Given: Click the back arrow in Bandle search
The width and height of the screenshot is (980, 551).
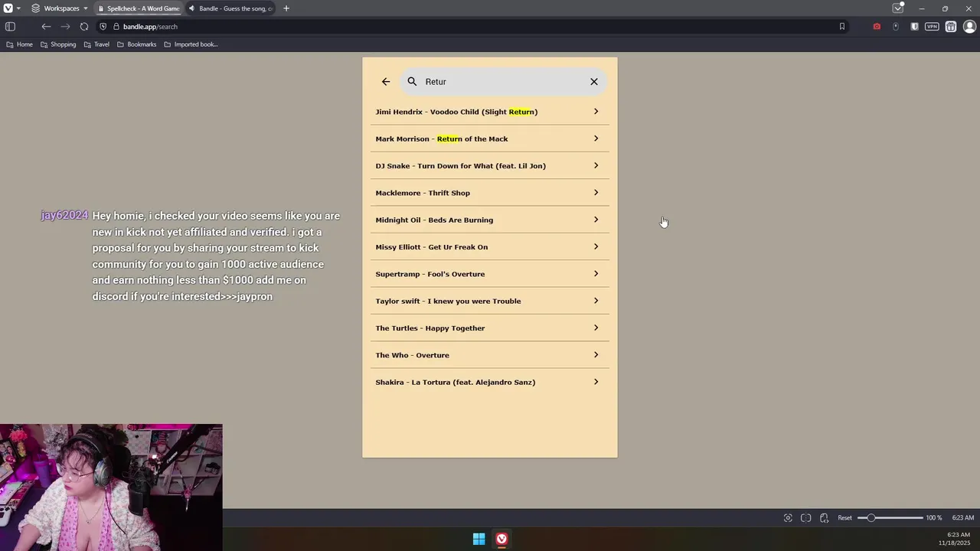Looking at the screenshot, I should tap(386, 82).
